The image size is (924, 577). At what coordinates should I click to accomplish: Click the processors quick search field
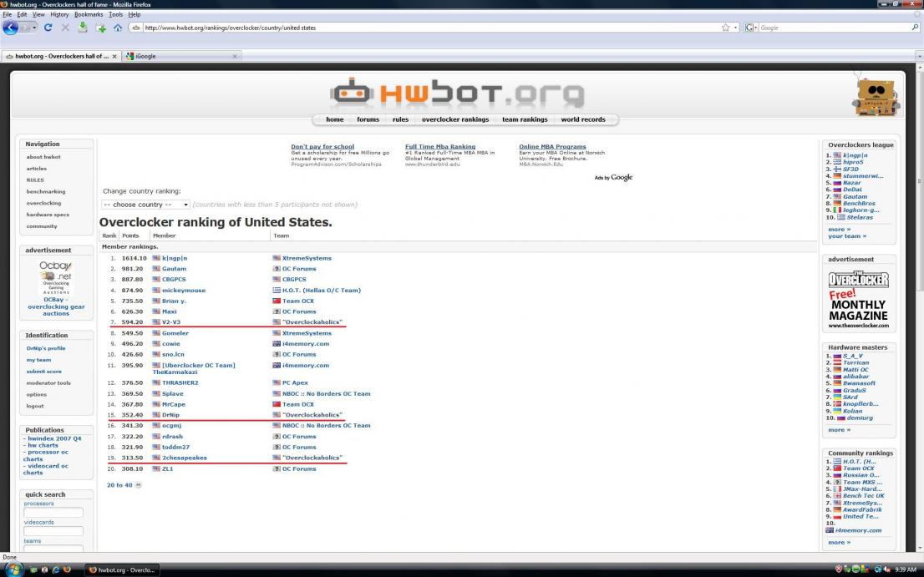tap(53, 512)
